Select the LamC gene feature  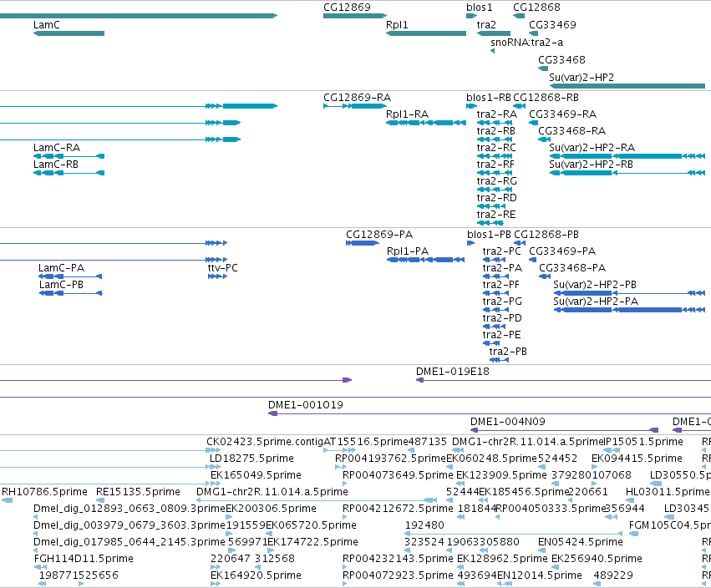(69, 33)
